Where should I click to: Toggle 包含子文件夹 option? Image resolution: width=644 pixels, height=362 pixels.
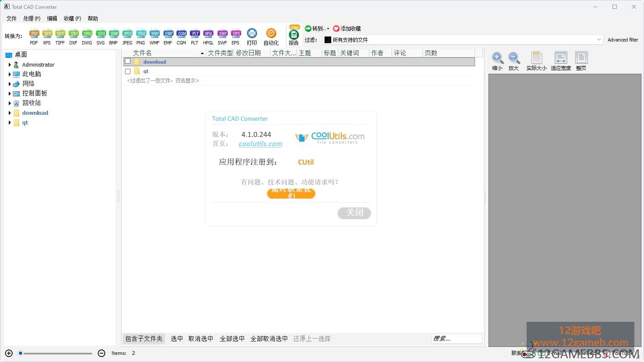click(x=144, y=339)
